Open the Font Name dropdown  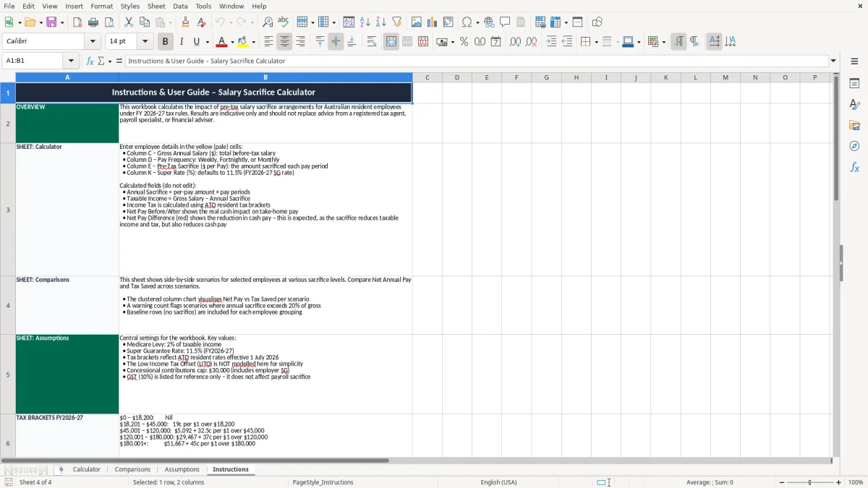pyautogui.click(x=93, y=42)
